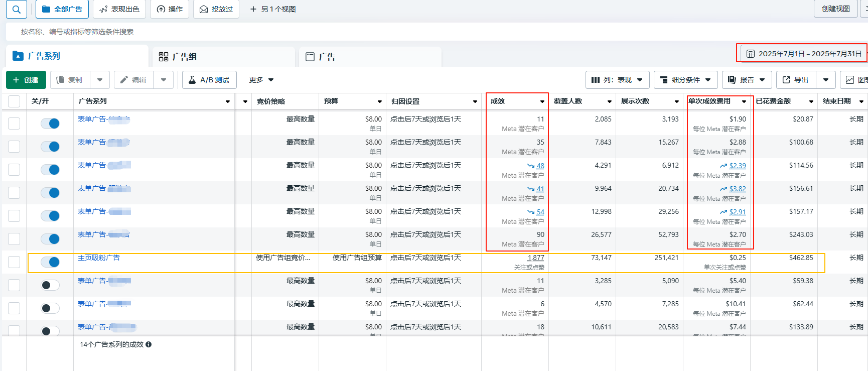Expand the 更多 menu
Screen dimensions: 868x371
(x=261, y=80)
